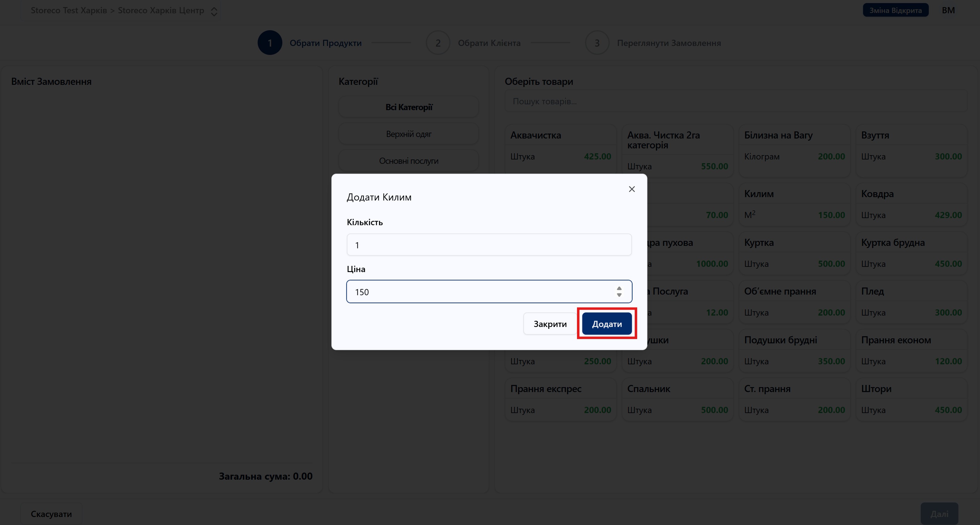Go to step 3 Переглянути Замовлення
This screenshot has height=525, width=980.
tap(597, 43)
